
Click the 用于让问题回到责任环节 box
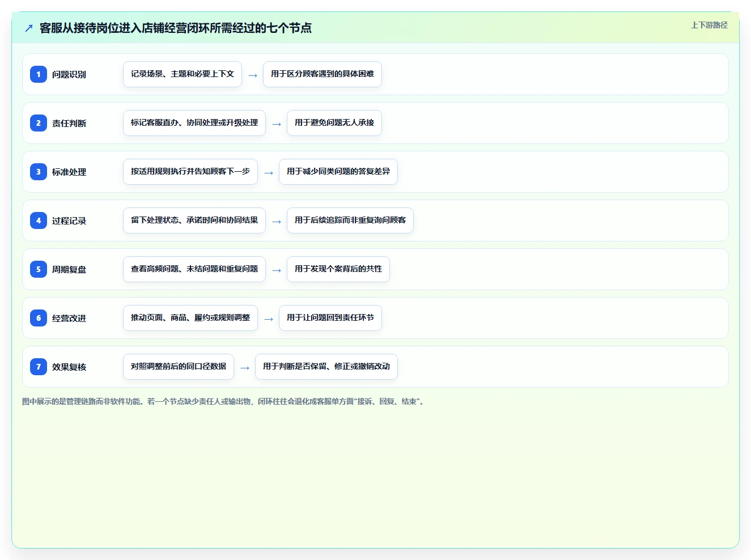coord(330,318)
